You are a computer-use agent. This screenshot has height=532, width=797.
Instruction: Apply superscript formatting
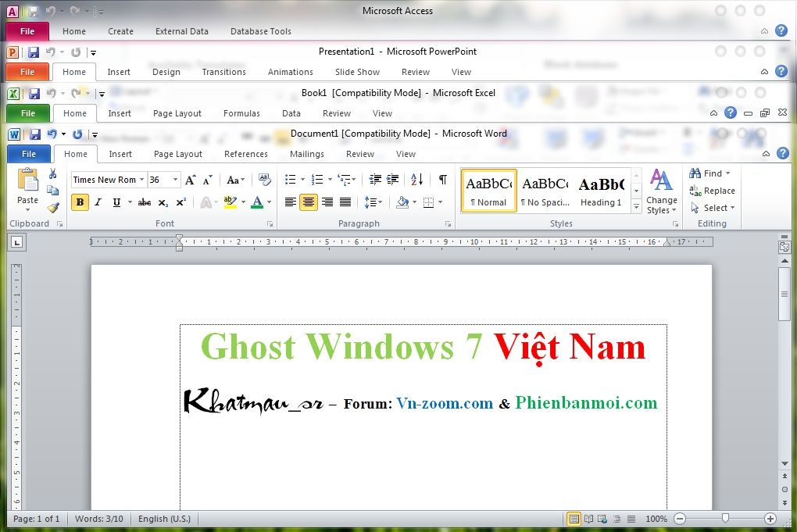181,202
